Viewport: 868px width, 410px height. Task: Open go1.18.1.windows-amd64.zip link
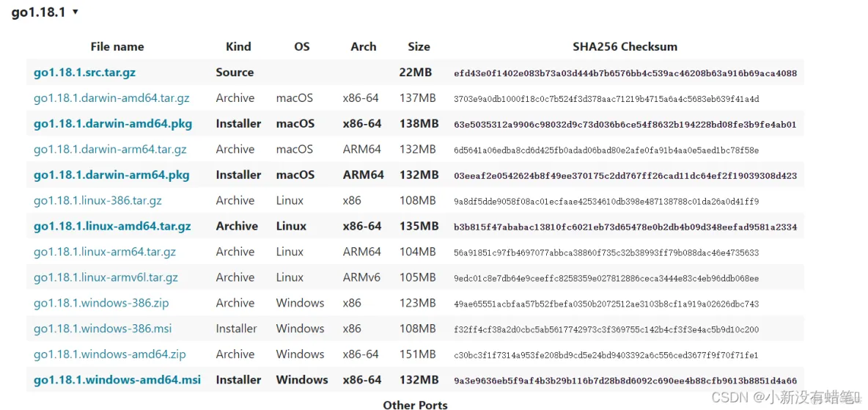coord(110,354)
